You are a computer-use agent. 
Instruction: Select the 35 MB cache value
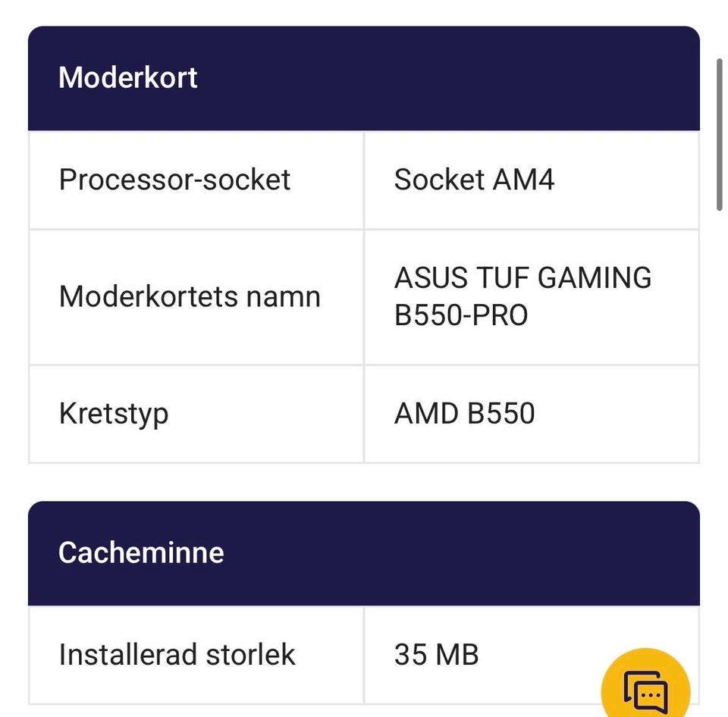437,655
